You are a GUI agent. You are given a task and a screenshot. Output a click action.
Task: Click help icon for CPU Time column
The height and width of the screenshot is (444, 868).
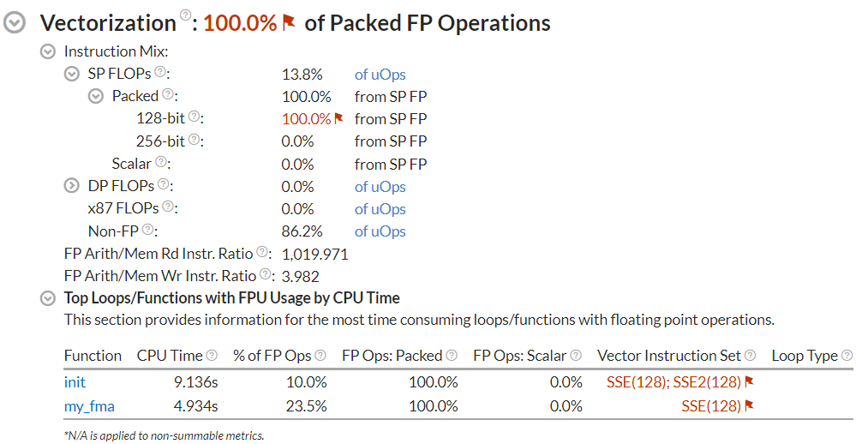[212, 355]
